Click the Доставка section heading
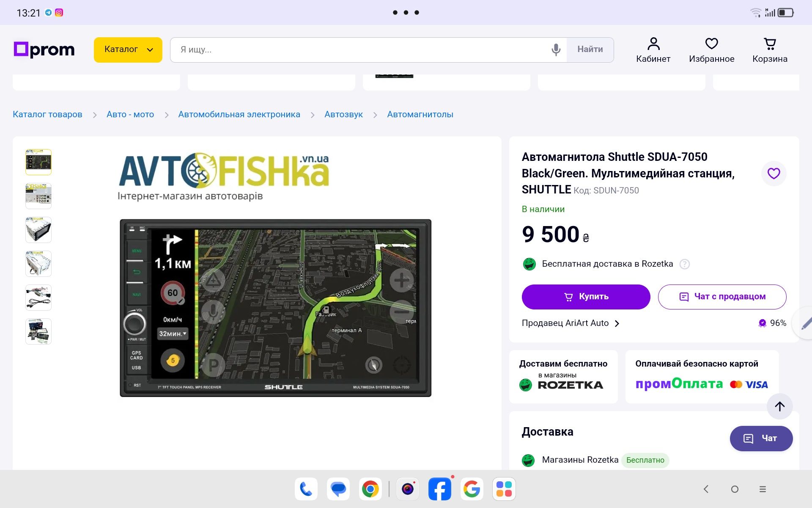The height and width of the screenshot is (508, 812). (547, 432)
